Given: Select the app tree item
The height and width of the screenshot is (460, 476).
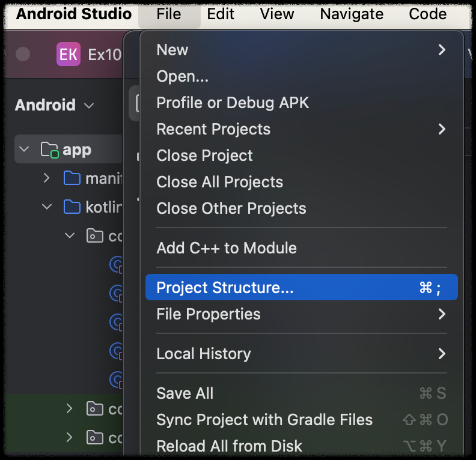Looking at the screenshot, I should (69, 149).
